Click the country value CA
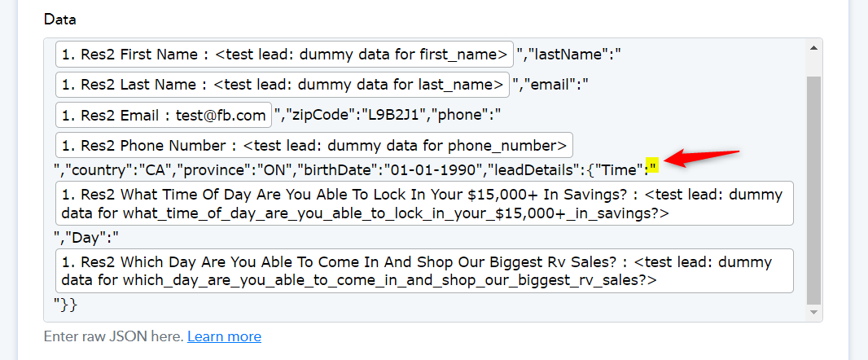The width and height of the screenshot is (868, 360). 157,169
